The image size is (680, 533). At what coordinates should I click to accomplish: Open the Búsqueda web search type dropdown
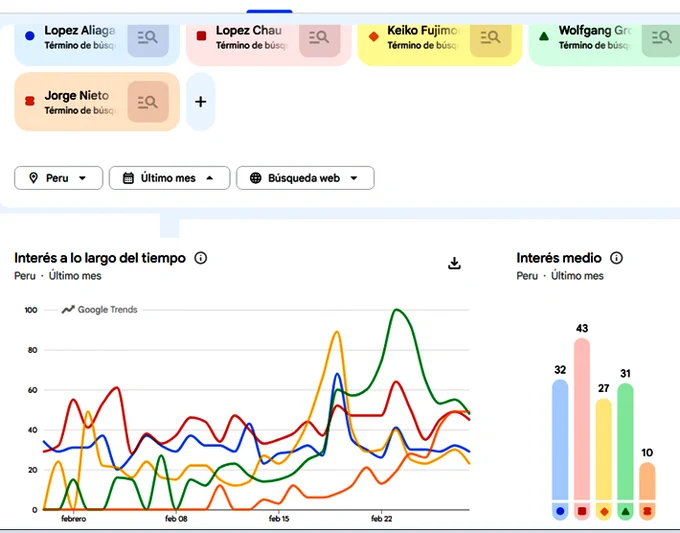click(305, 178)
